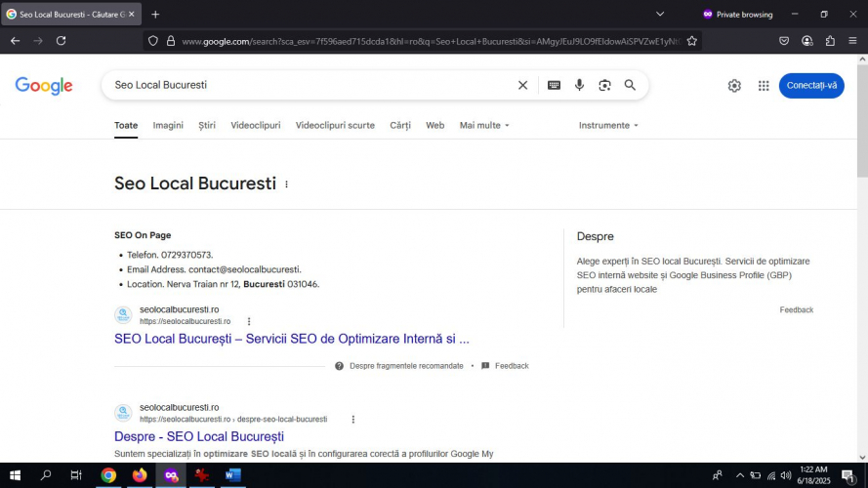Open Google quick settings gear
The height and width of the screenshot is (488, 868).
(x=734, y=86)
